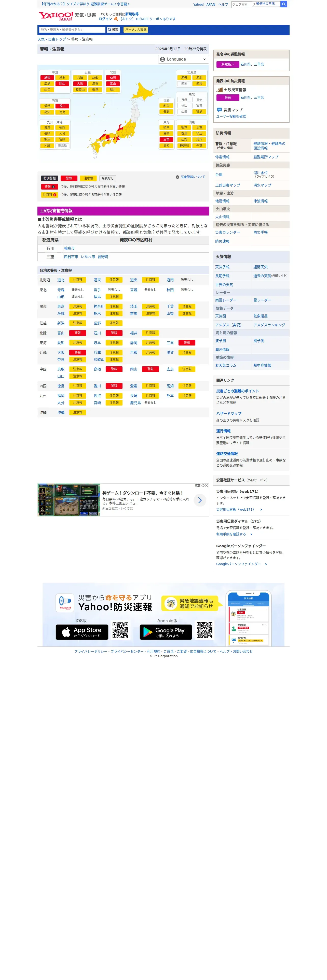Screen dimensions: 327x980
Task: Click the Yahoo!防災速報 app megaphone icon
Action: coord(65,603)
